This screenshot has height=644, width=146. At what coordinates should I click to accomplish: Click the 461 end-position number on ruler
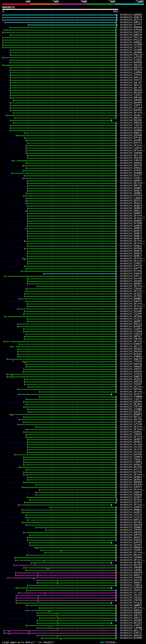(115, 11)
